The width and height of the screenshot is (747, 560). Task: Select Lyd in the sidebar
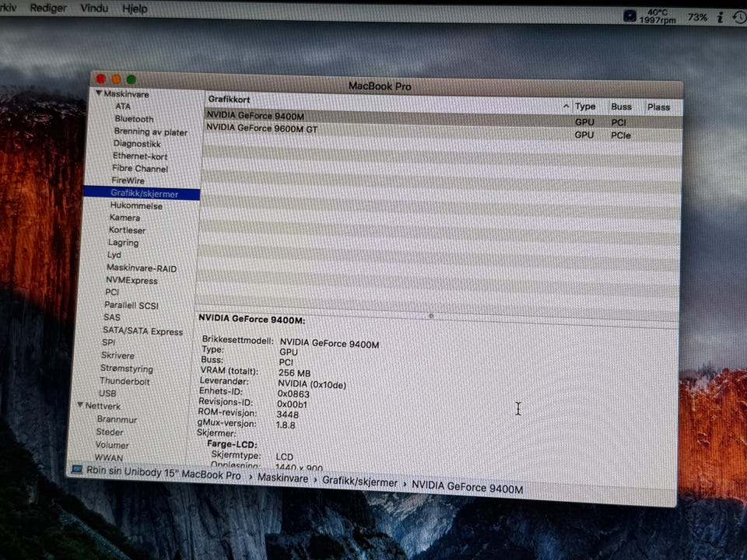tap(114, 255)
